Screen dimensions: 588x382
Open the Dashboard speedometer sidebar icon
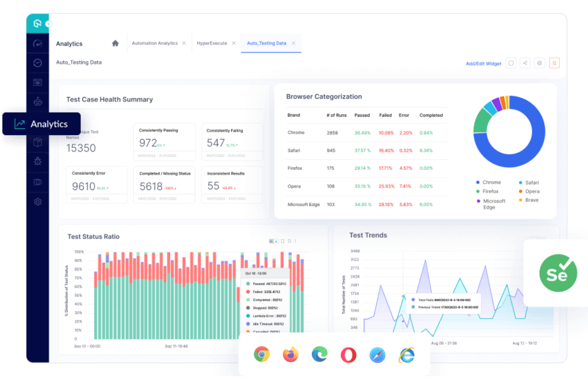tap(37, 43)
